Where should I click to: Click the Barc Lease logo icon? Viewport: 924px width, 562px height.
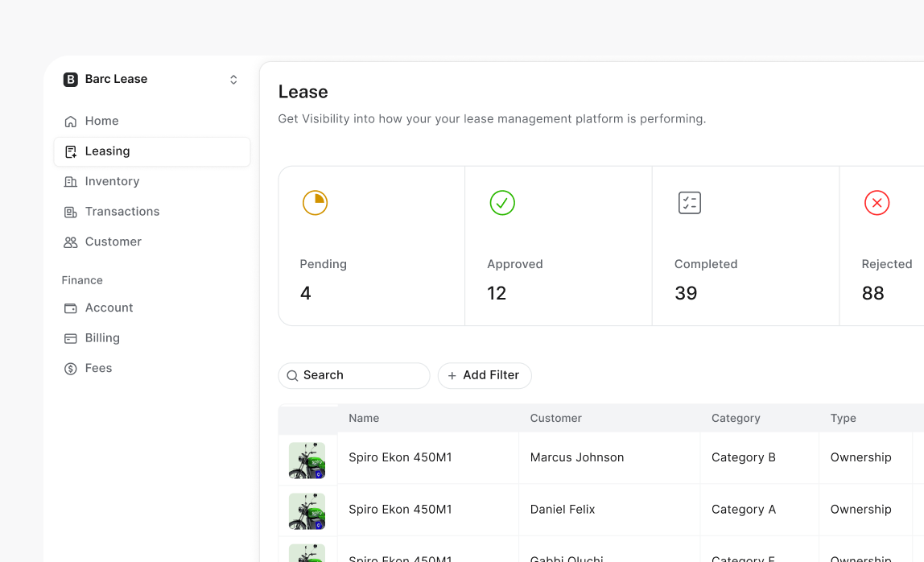71,80
